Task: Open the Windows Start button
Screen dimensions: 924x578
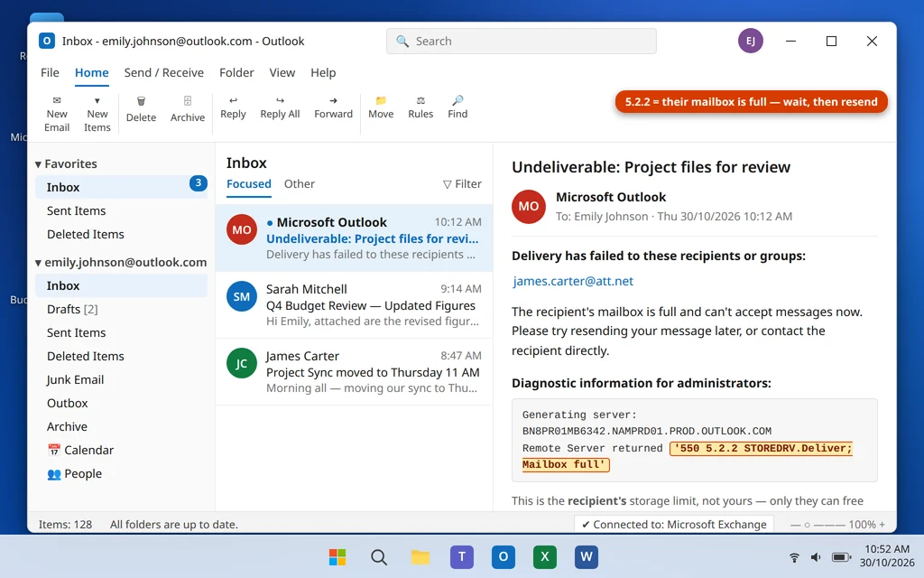Action: pyautogui.click(x=337, y=556)
